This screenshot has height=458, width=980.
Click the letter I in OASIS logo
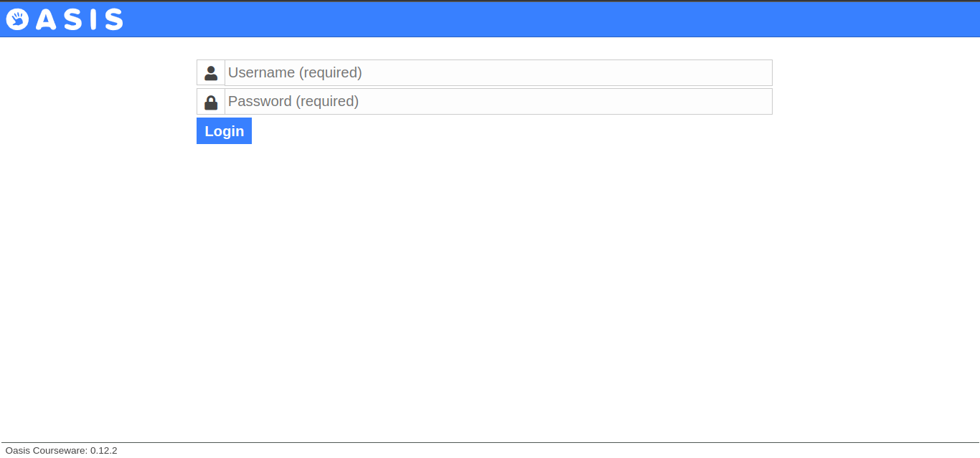(x=94, y=19)
